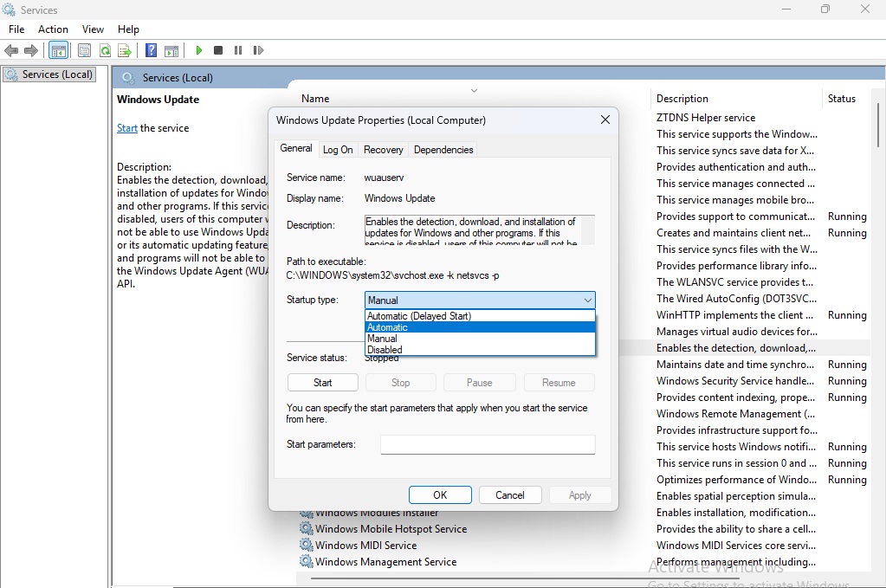
Task: Choose Disabled in the startup type list
Action: [x=481, y=350]
